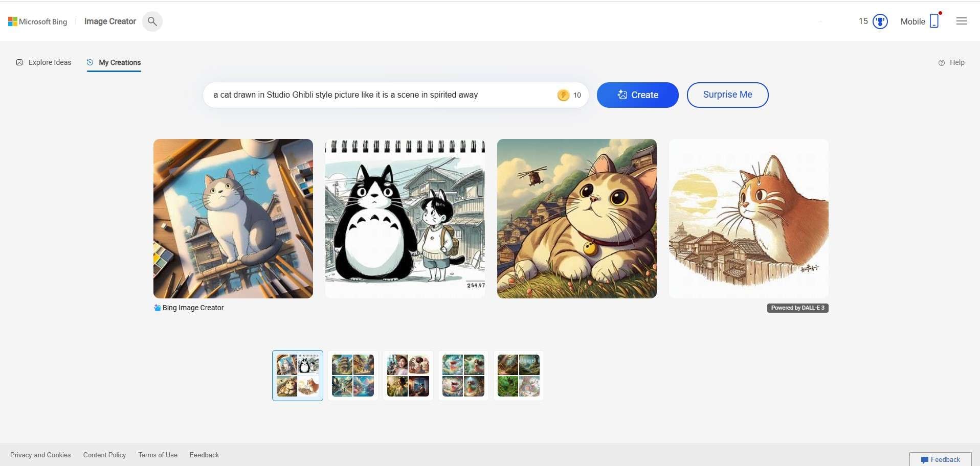Click the Help question mark icon
Viewport: 980px width, 466px height.
pyautogui.click(x=942, y=63)
